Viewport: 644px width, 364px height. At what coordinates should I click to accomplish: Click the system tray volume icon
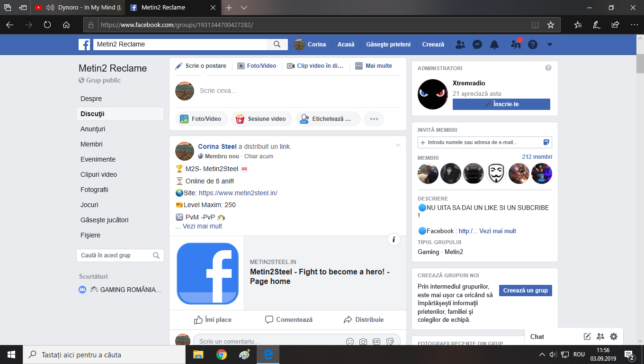coord(553,355)
